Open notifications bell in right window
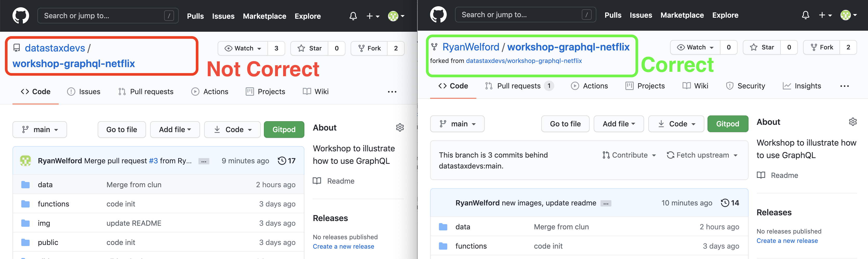 coord(805,15)
